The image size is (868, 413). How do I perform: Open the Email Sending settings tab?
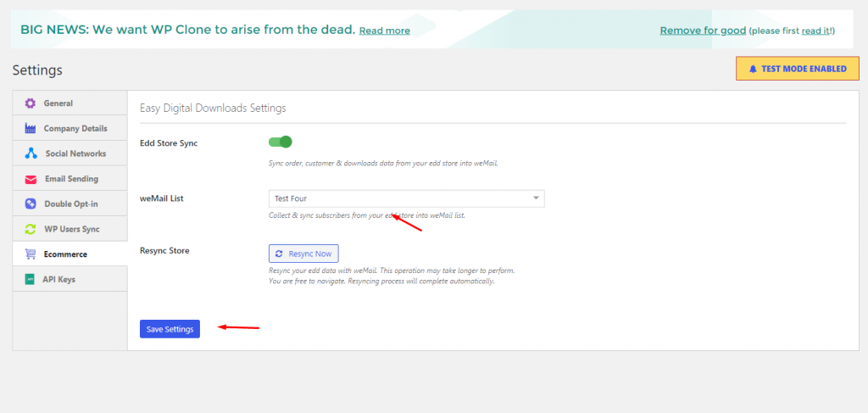click(70, 179)
